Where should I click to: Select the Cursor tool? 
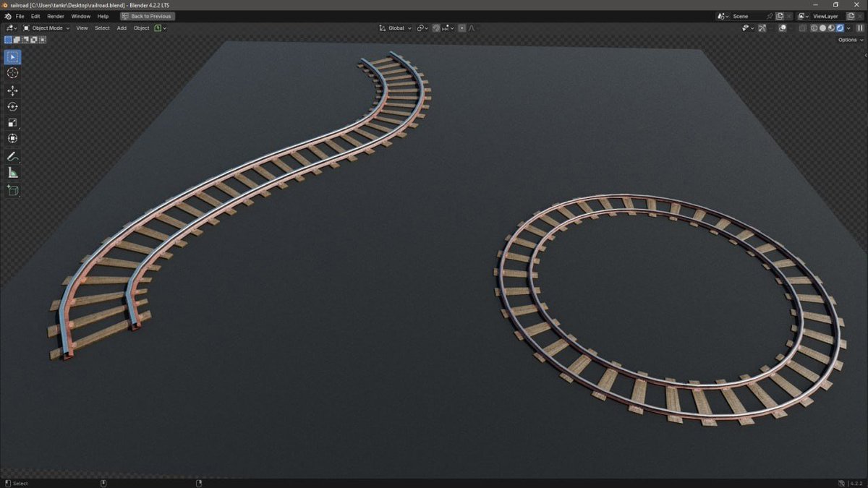12,72
